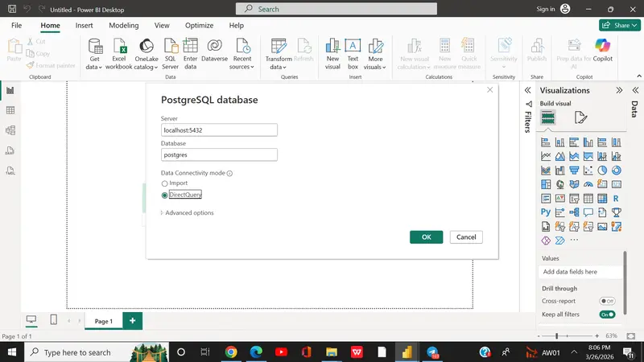This screenshot has height=362, width=644.
Task: Open the Excel workbook data source
Action: point(119,54)
